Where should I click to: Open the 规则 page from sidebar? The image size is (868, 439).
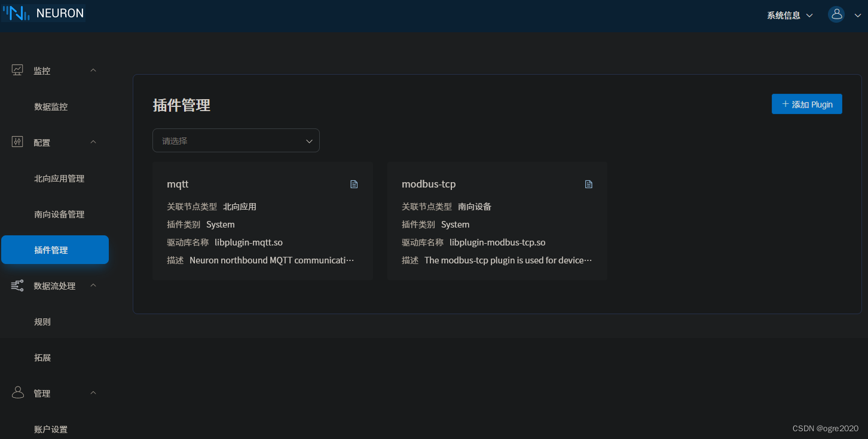[42, 321]
